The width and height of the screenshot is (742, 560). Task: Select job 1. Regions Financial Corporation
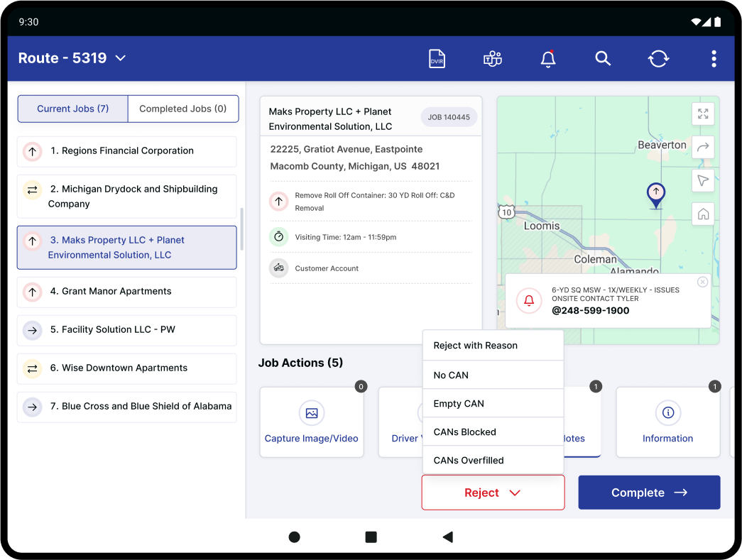click(127, 151)
